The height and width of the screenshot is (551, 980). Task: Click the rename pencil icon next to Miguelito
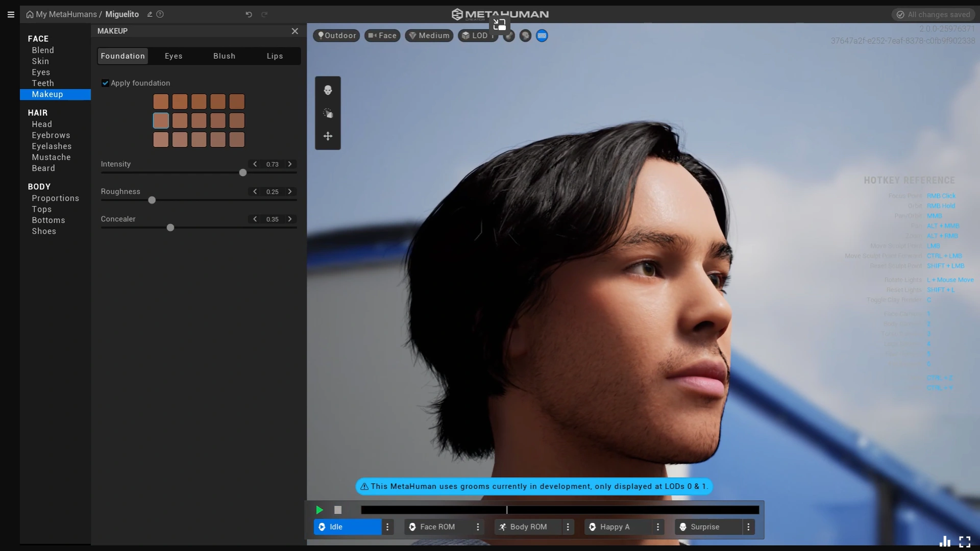pyautogui.click(x=150, y=14)
